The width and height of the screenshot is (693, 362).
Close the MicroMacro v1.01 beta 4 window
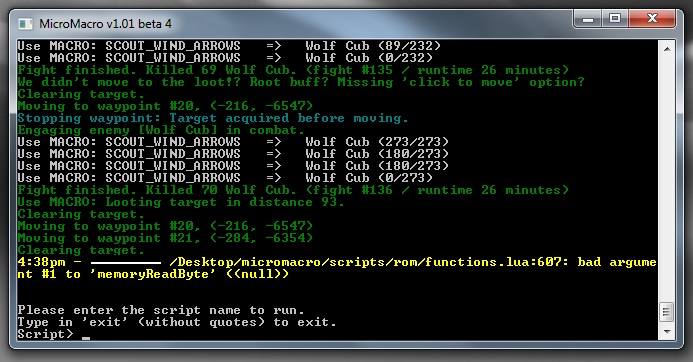click(x=652, y=19)
